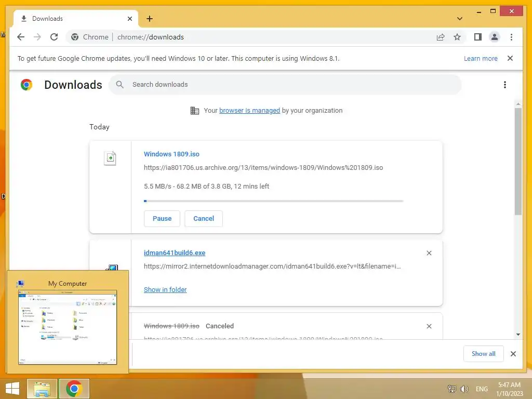Click the Today date heading

99,127
